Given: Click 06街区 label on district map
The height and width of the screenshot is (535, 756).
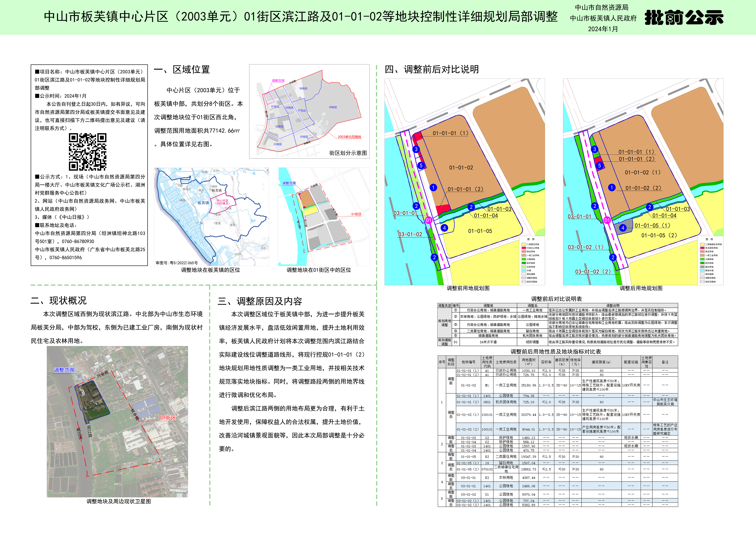Looking at the screenshot, I should tap(303, 88).
